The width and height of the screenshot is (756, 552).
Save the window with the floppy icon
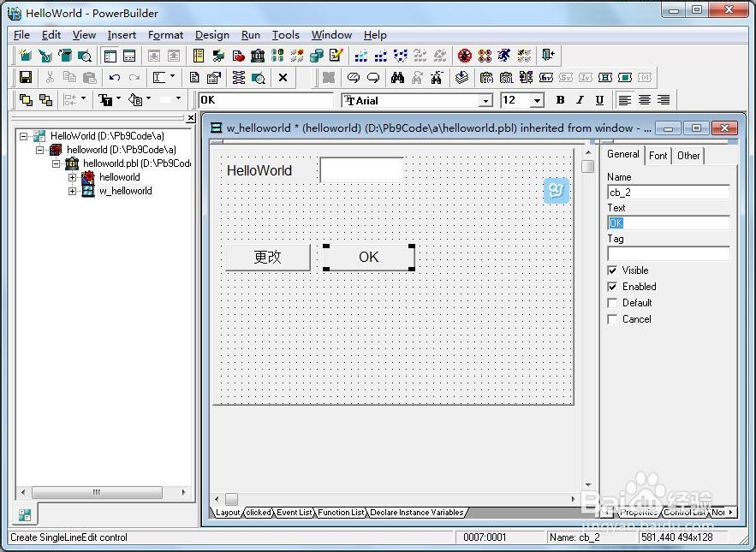coord(25,77)
